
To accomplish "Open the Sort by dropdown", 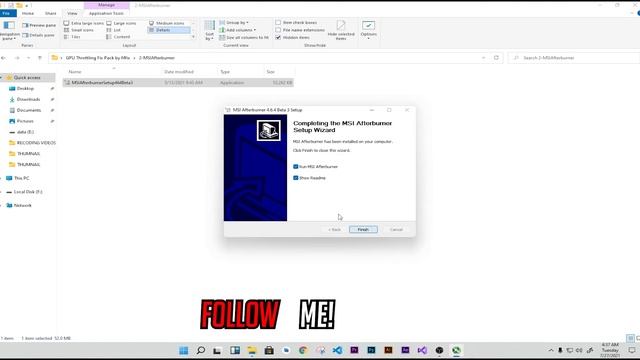I will coord(209,31).
